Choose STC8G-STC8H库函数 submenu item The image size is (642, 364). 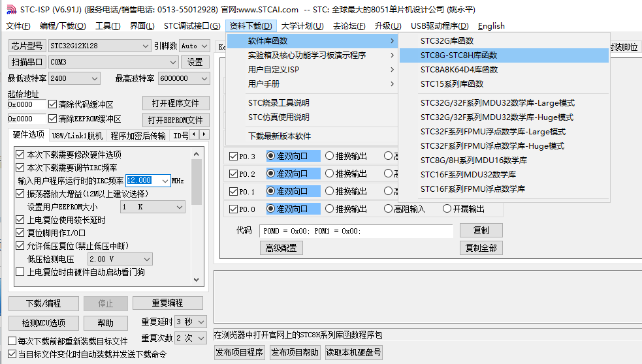[504, 55]
